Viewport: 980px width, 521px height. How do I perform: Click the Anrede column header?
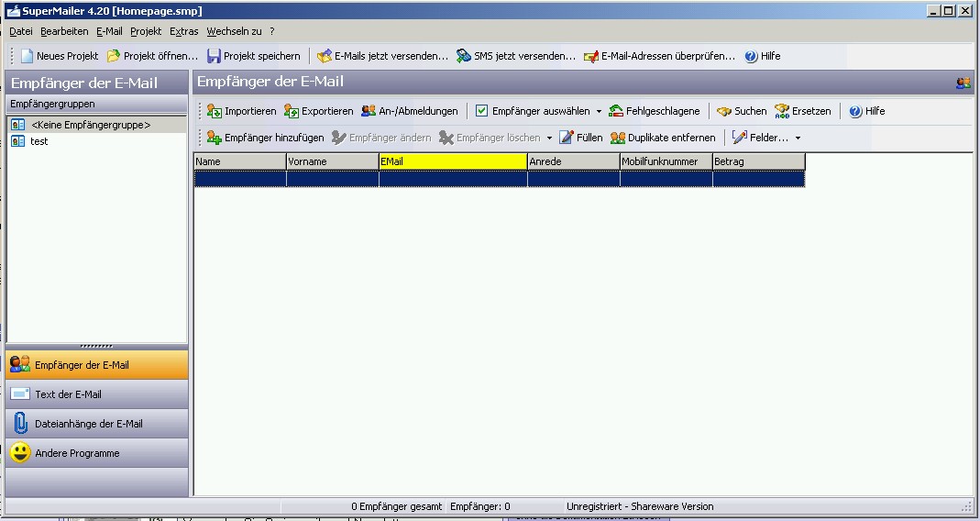pyautogui.click(x=574, y=161)
